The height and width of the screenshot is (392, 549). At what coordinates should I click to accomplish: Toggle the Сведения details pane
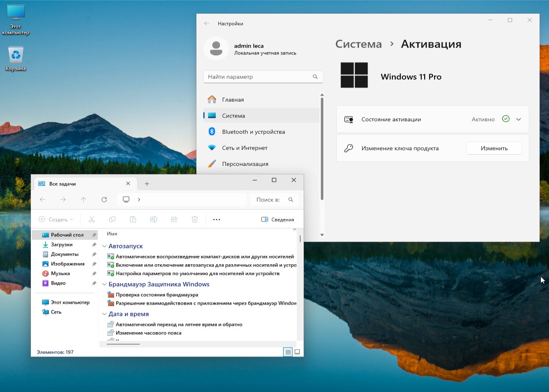[278, 219]
